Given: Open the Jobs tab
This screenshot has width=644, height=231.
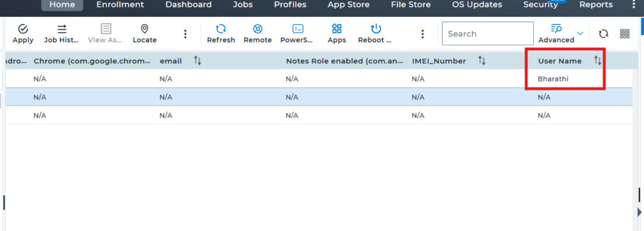Looking at the screenshot, I should click(x=243, y=5).
